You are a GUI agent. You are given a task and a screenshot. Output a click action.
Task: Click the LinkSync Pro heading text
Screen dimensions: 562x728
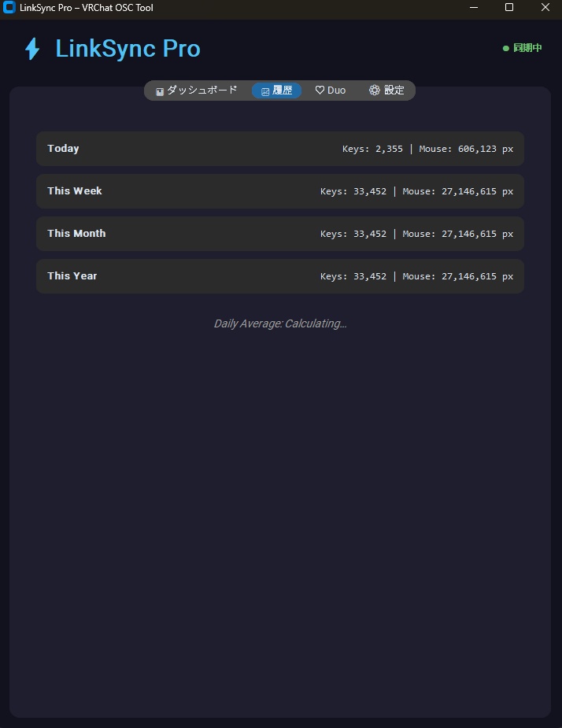click(x=127, y=49)
